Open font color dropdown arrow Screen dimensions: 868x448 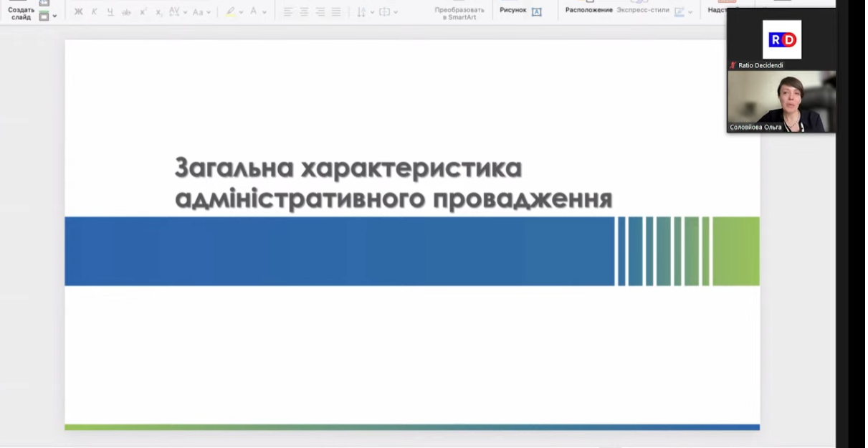(x=264, y=12)
